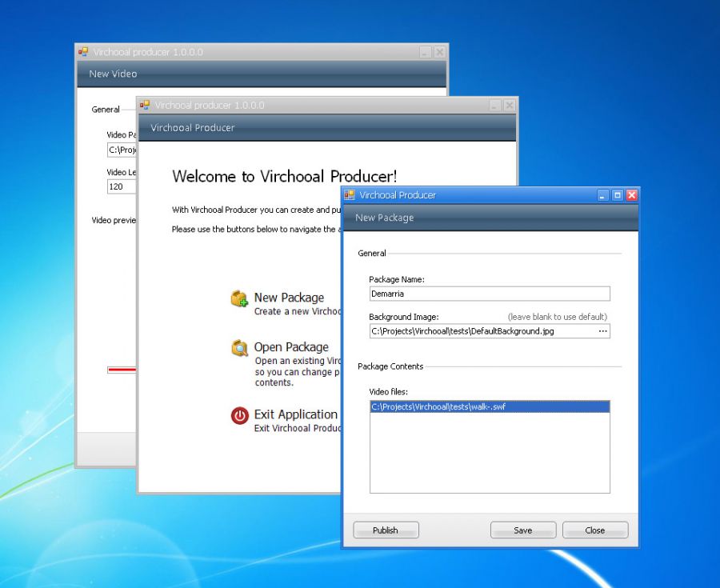Click the New Package box icon
This screenshot has height=588, width=720.
(239, 299)
